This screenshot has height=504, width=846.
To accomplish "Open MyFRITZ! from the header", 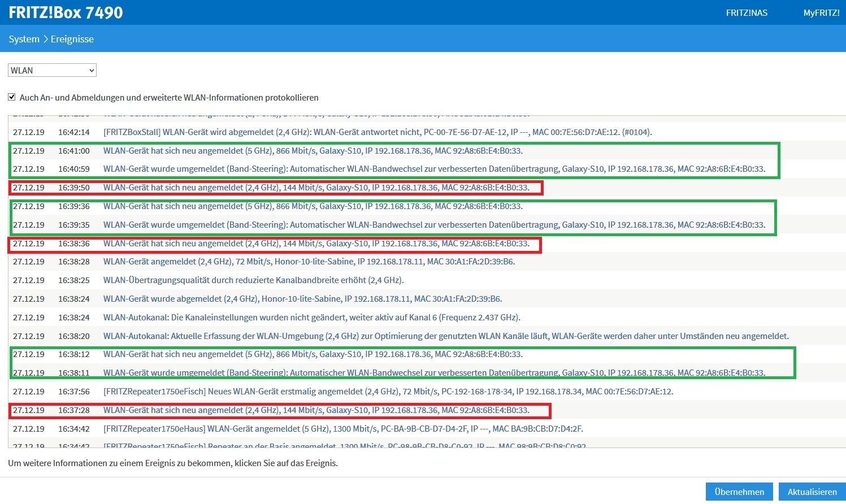I will (x=821, y=12).
